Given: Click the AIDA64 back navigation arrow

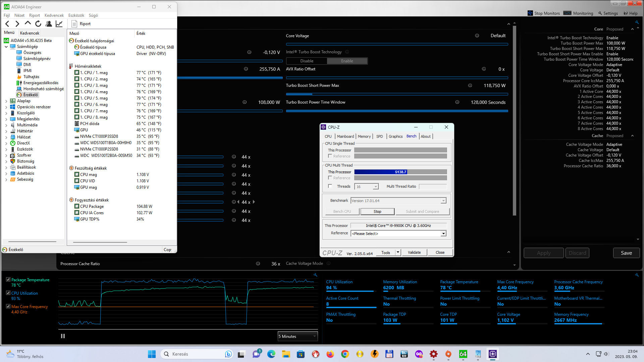Looking at the screenshot, I should coord(7,24).
